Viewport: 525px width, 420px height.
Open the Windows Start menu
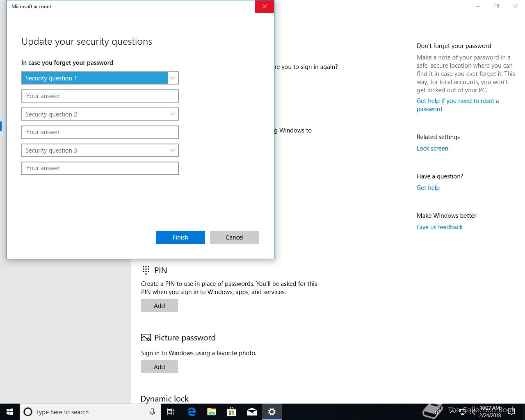click(x=10, y=412)
